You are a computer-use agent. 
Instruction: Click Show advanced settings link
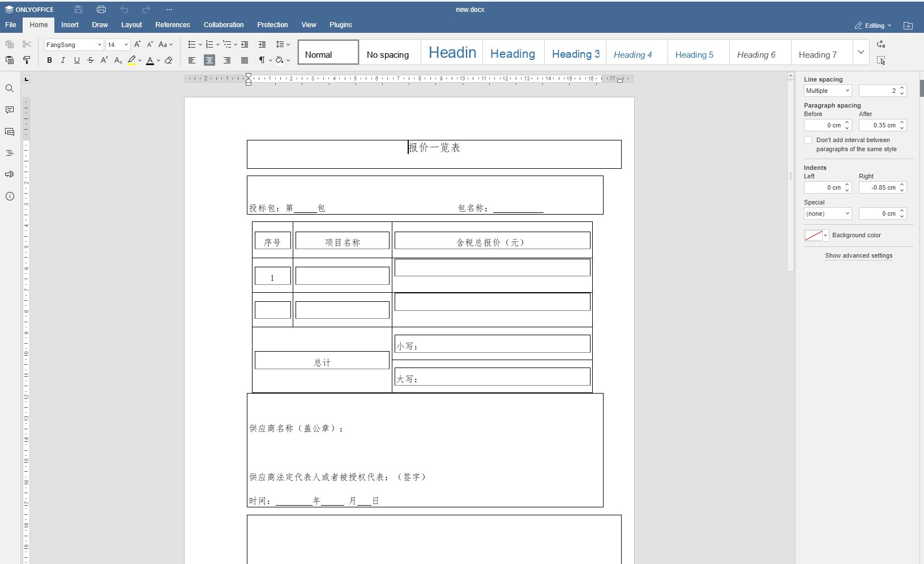click(858, 255)
